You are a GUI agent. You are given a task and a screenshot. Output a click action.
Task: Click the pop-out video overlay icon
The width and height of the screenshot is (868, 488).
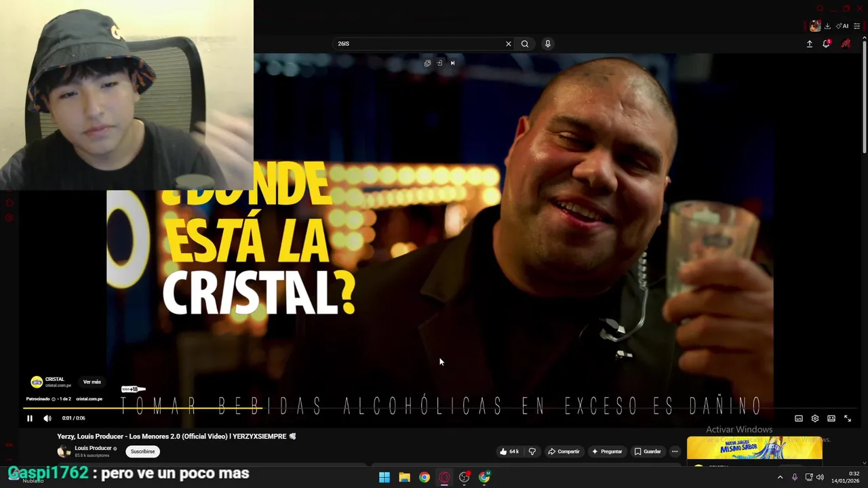coord(427,63)
